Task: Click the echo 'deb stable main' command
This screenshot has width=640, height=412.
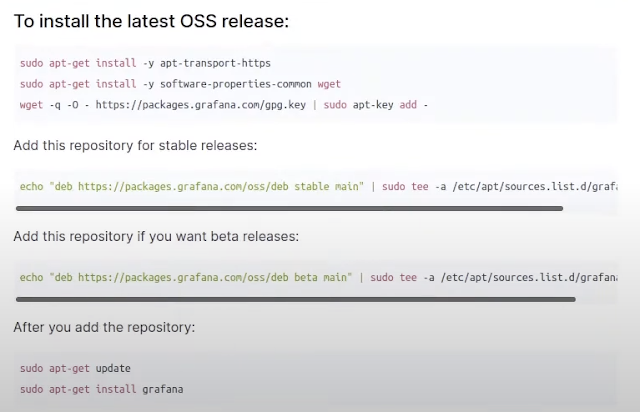Action: [x=318, y=187]
